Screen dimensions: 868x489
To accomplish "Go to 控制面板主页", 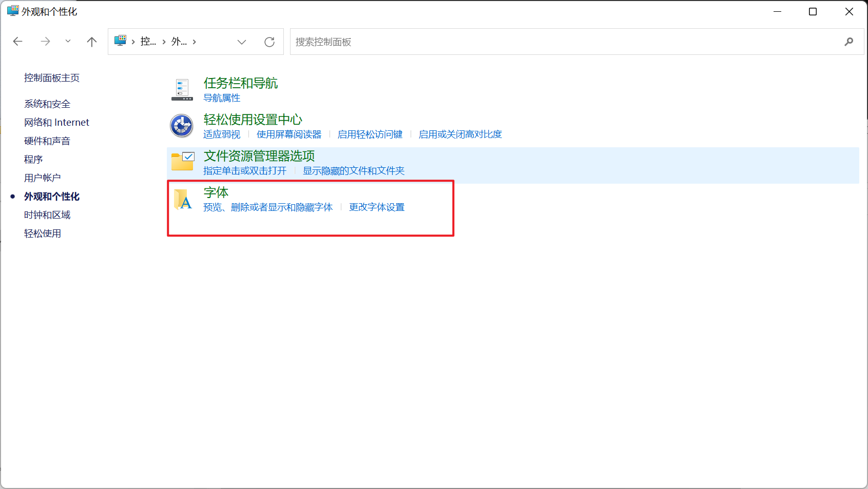I will tap(51, 77).
